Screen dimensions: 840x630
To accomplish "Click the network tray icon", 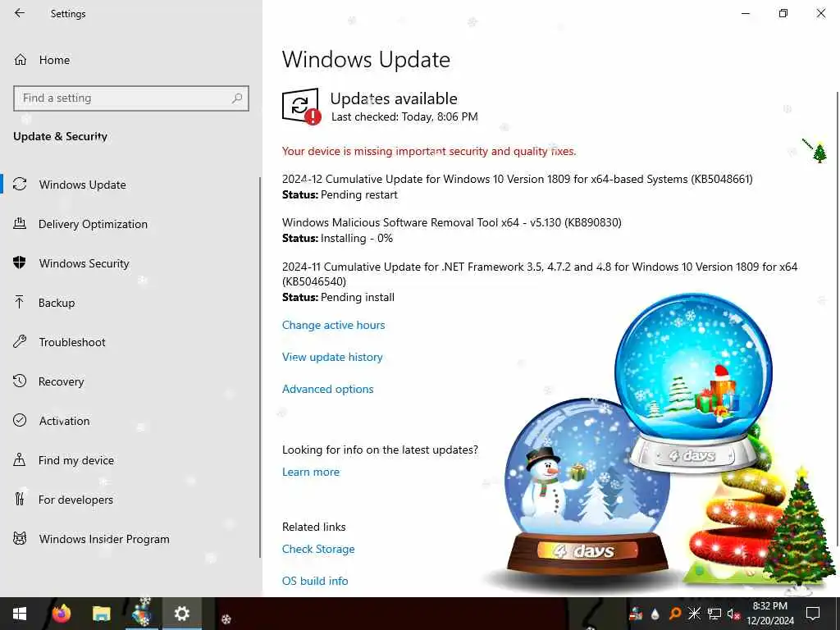I will click(714, 614).
